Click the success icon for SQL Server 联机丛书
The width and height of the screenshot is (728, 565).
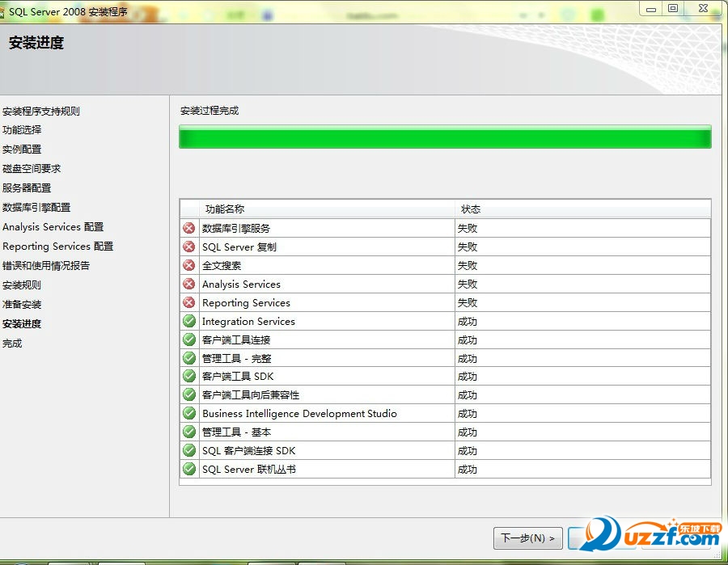(189, 469)
